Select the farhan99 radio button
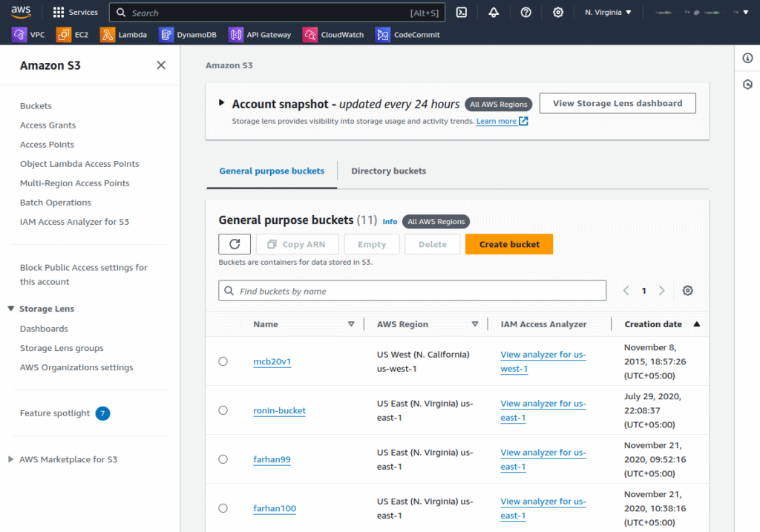 click(223, 459)
